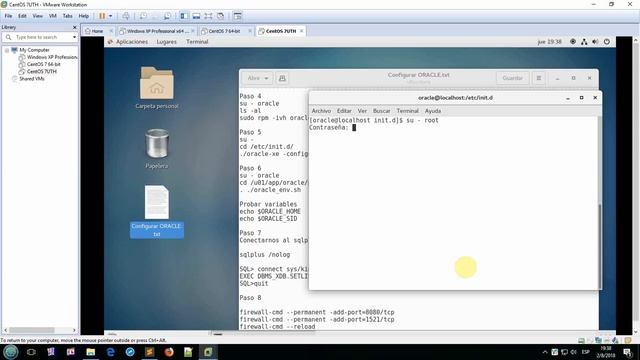Select CentOS 7 64-bit in library tree

40,64
